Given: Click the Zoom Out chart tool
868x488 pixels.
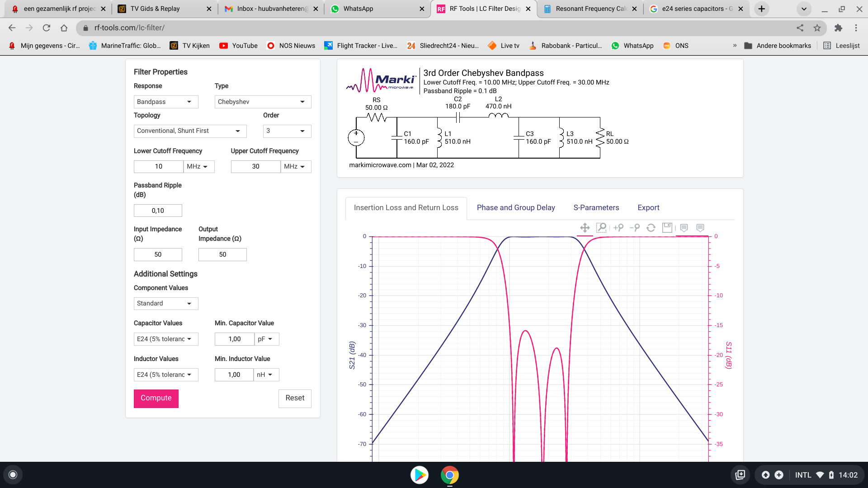Looking at the screenshot, I should [x=635, y=228].
